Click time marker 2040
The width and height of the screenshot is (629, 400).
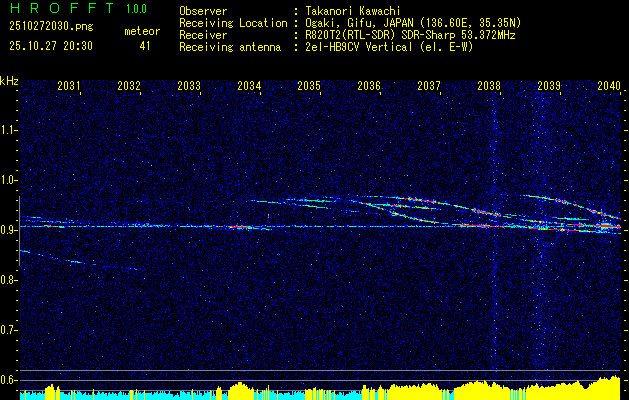point(609,85)
